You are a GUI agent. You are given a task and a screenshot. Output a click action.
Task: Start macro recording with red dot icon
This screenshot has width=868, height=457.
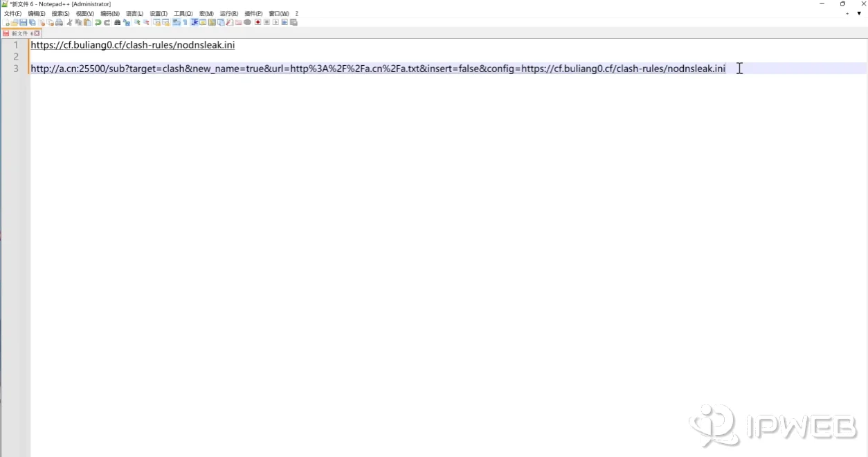point(257,22)
